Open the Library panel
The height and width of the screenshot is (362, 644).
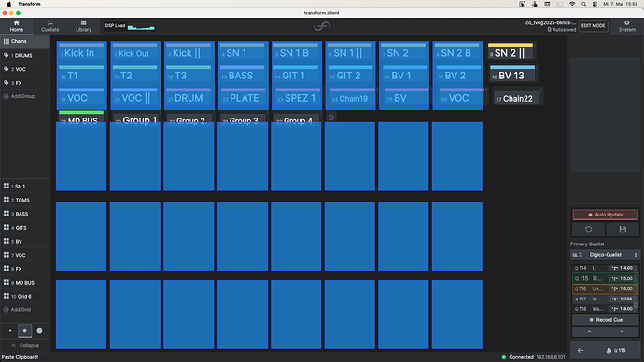(x=83, y=26)
